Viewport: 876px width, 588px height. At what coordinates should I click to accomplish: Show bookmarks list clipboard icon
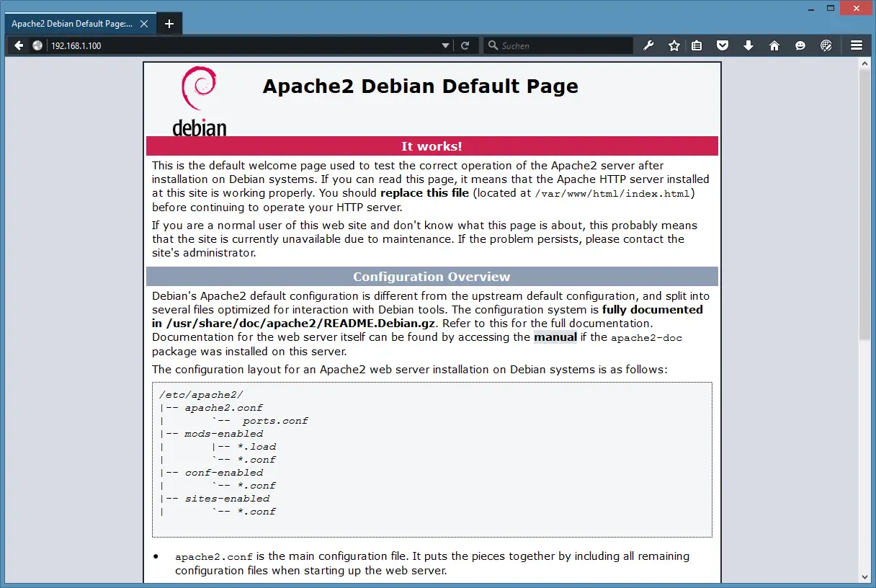click(697, 45)
